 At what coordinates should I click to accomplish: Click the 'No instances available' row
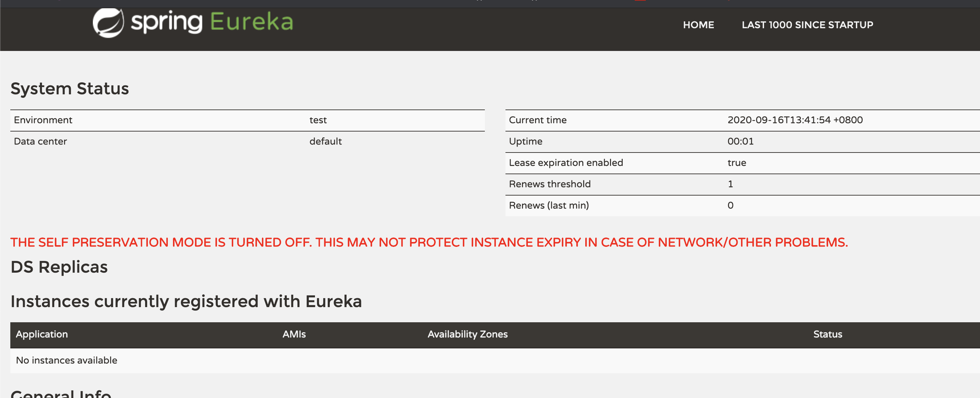point(495,360)
